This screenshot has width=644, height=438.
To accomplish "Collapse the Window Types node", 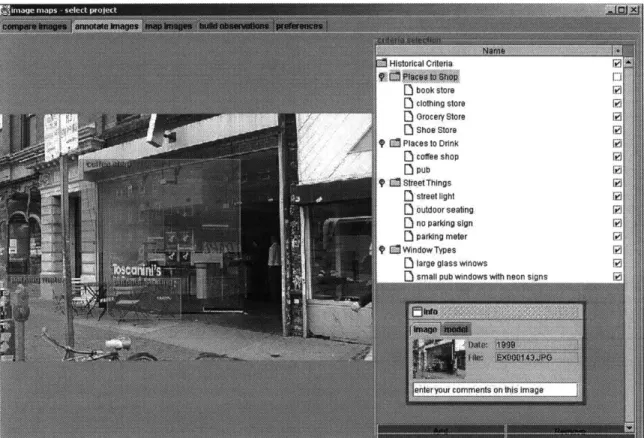I will 382,250.
